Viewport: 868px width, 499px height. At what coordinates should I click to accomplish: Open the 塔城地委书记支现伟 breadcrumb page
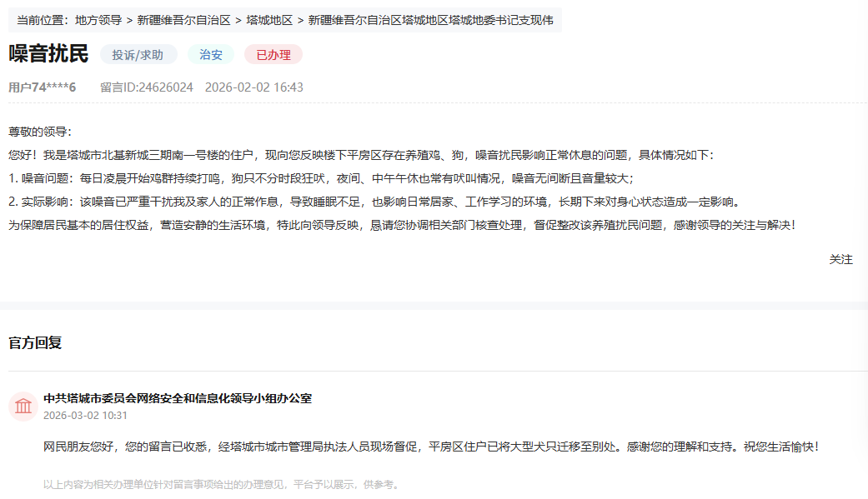[430, 20]
